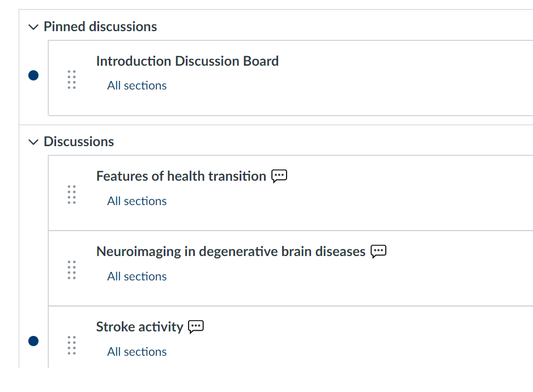Open the Introduction Discussion Board
This screenshot has width=533, height=392.
point(187,61)
